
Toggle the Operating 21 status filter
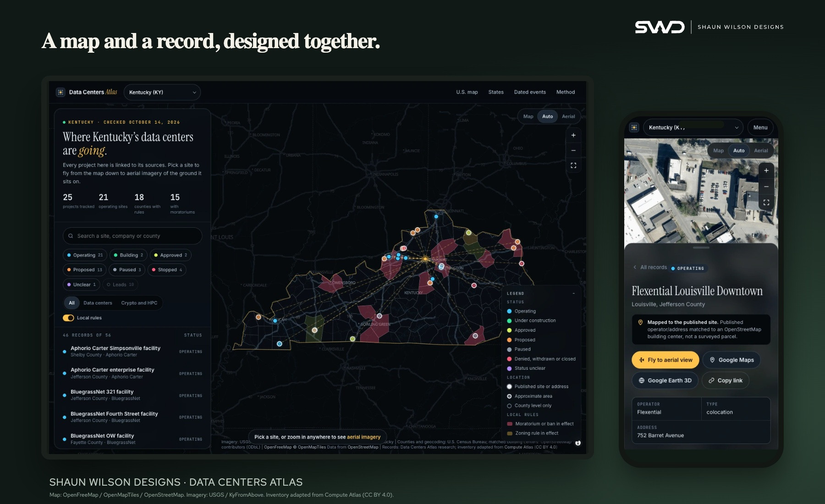coord(85,255)
